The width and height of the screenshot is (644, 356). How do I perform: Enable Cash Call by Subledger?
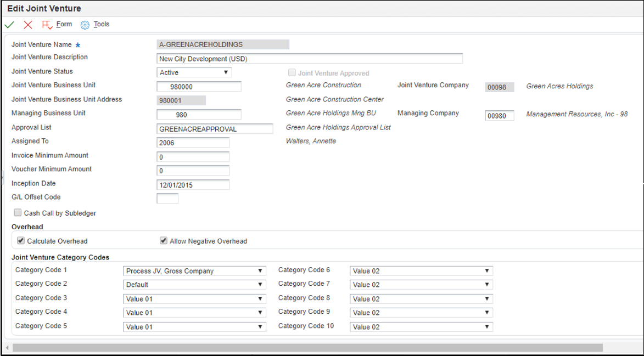pos(18,213)
